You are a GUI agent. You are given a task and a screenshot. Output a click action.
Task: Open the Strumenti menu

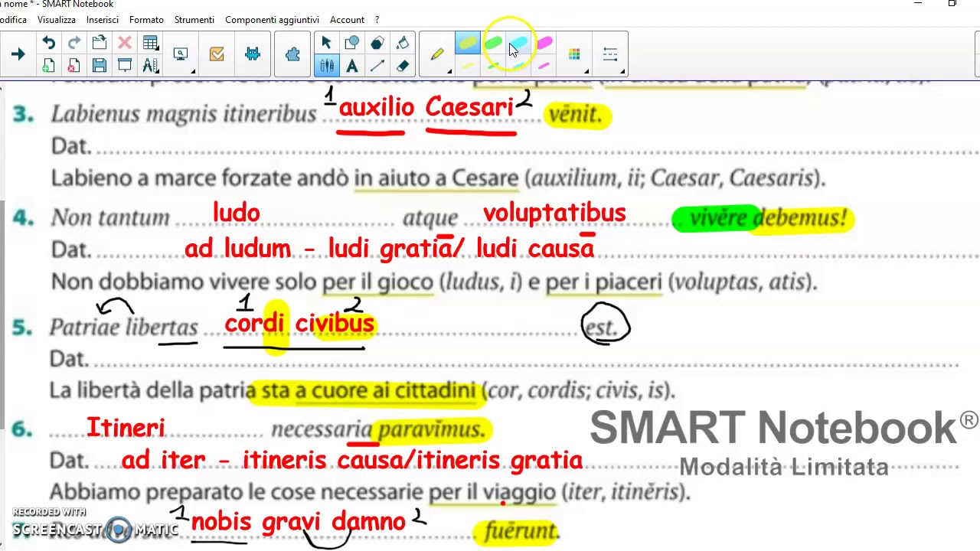(x=194, y=19)
